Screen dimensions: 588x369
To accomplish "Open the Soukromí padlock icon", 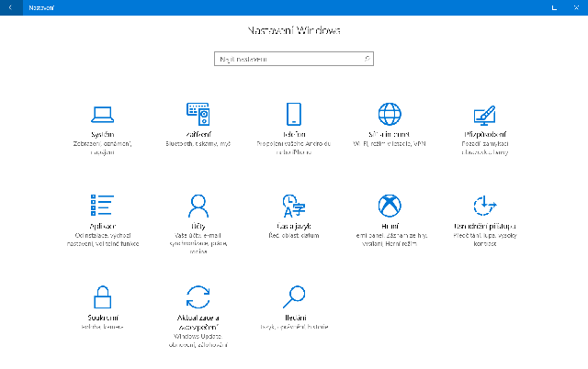I will point(102,297).
